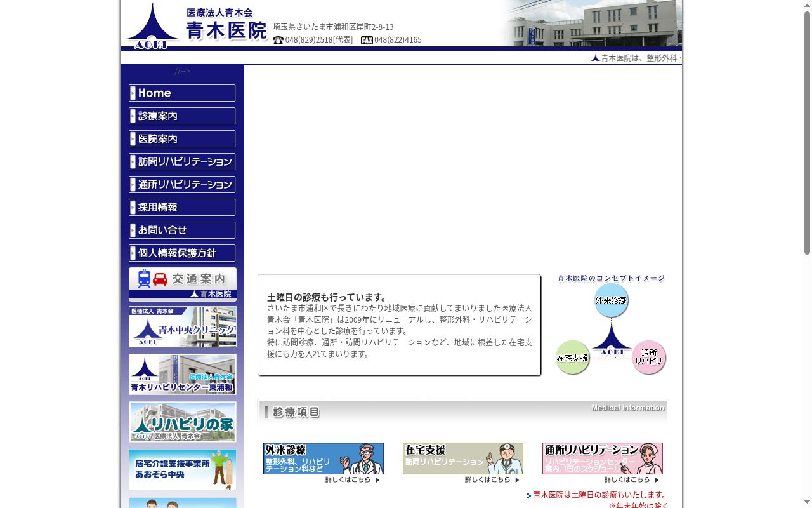Open 採用情報 menu item
The image size is (812, 508).
tap(182, 208)
